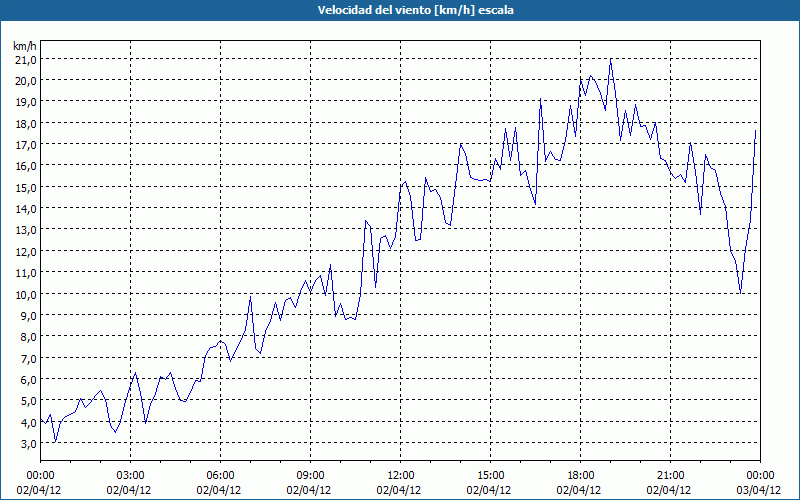Select the "12:00" time axis label
800x500 pixels.
pyautogui.click(x=401, y=476)
